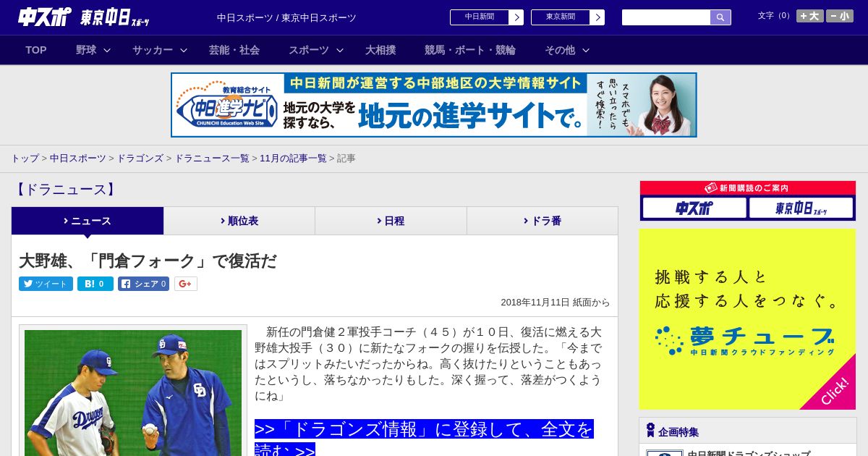This screenshot has height=456, width=868.
Task: Decrease text size with −小 button
Action: point(840,16)
